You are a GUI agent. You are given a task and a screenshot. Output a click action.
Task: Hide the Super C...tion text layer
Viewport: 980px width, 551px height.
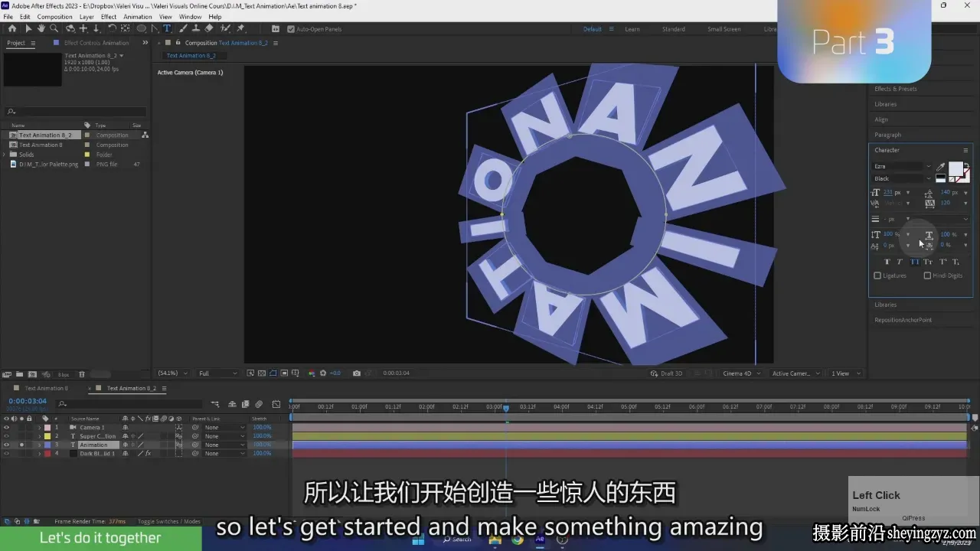click(6, 436)
